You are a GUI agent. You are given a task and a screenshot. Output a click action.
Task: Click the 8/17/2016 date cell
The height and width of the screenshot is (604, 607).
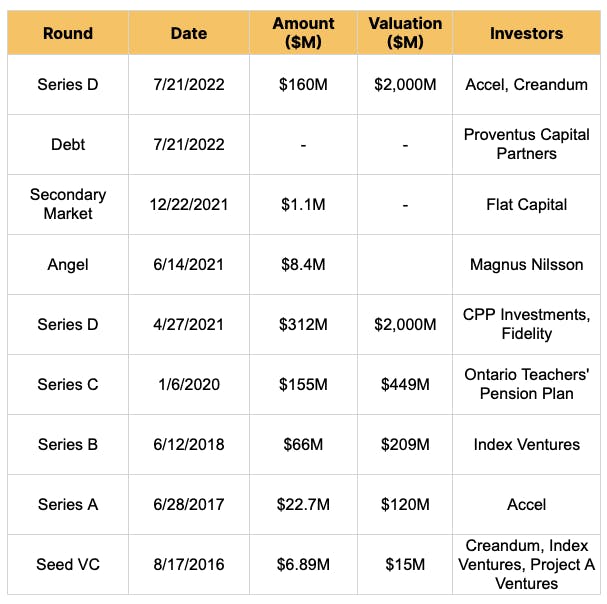click(188, 564)
